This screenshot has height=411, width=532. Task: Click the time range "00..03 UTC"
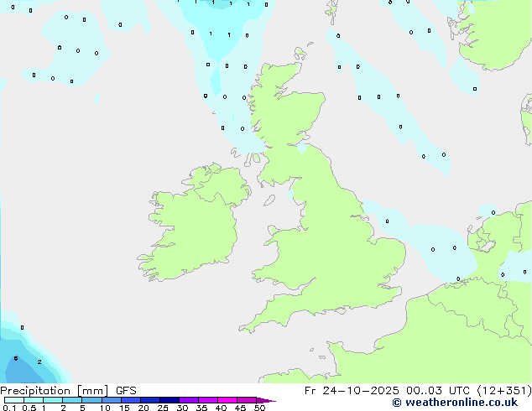pos(438,391)
